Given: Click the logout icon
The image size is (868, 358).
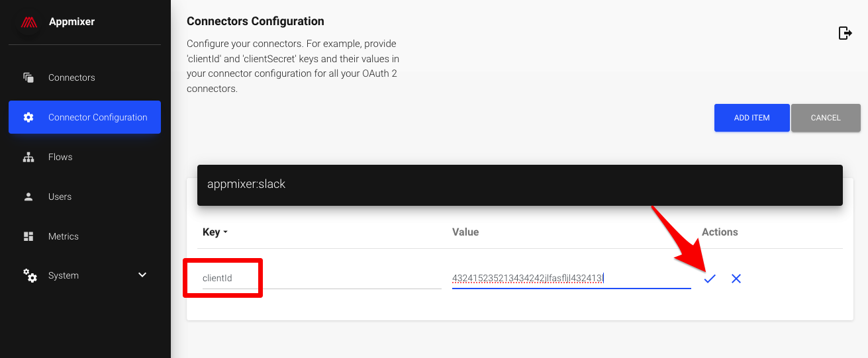Looking at the screenshot, I should tap(845, 33).
